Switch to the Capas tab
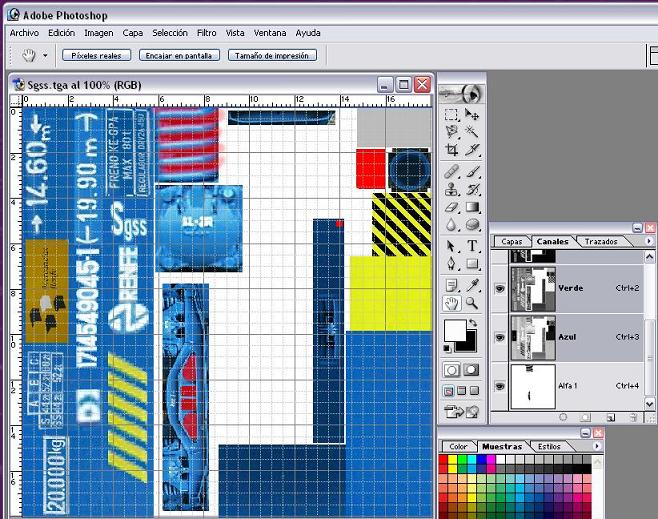 (511, 241)
